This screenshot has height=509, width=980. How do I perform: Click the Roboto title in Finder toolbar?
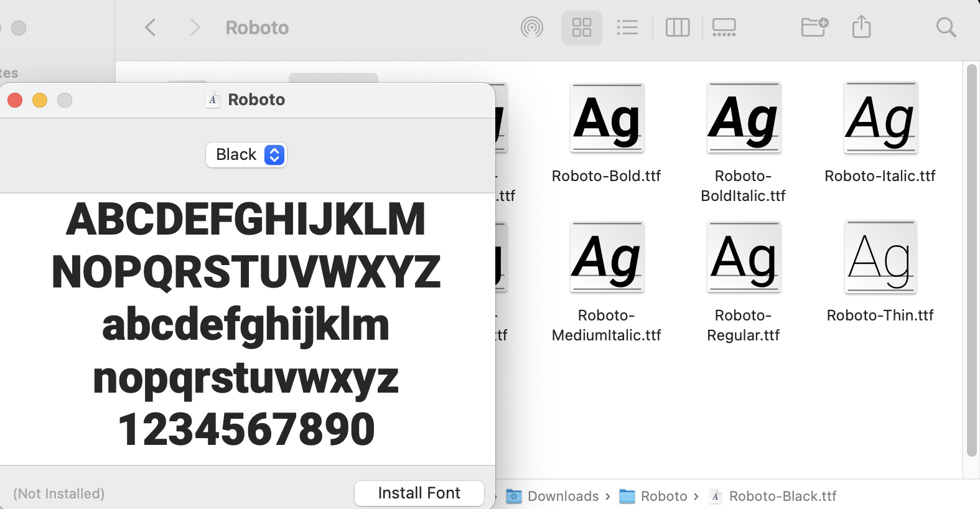pyautogui.click(x=257, y=28)
